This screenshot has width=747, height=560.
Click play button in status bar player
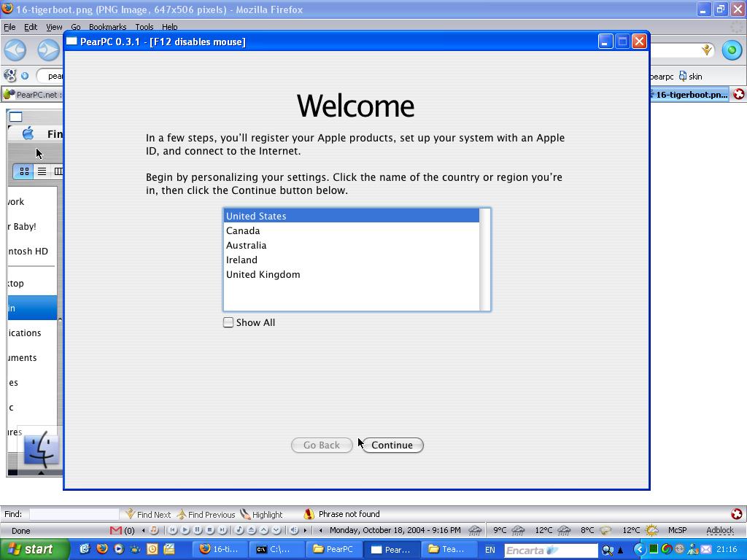coord(185,530)
